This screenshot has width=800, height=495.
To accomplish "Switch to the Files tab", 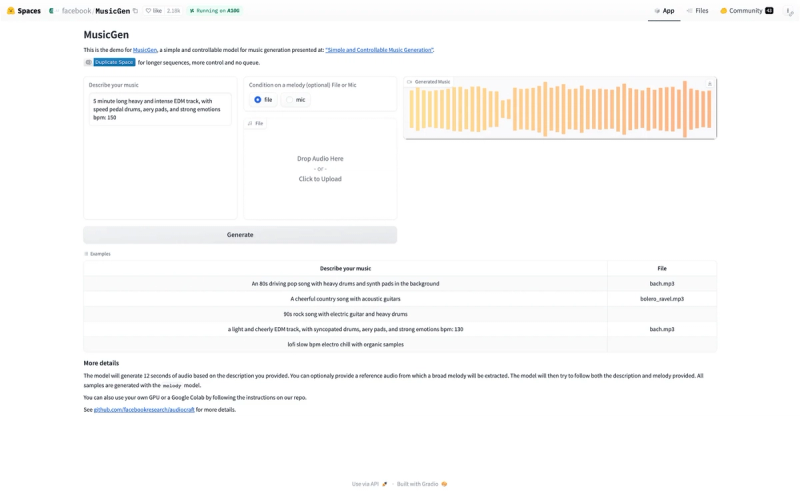I will [x=697, y=11].
